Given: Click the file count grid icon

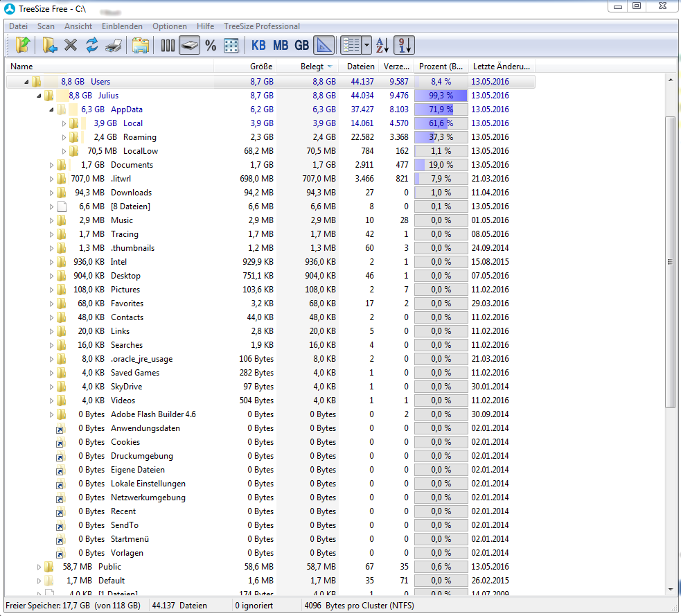Looking at the screenshot, I should (x=231, y=45).
